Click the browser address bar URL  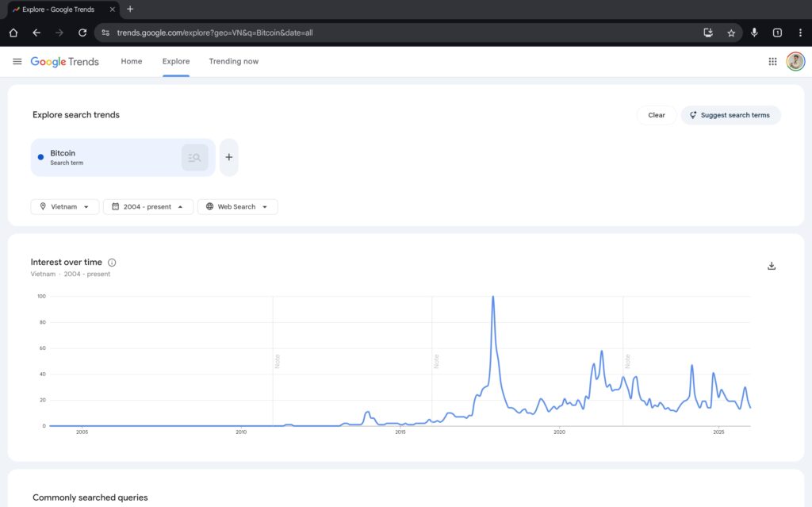point(214,33)
